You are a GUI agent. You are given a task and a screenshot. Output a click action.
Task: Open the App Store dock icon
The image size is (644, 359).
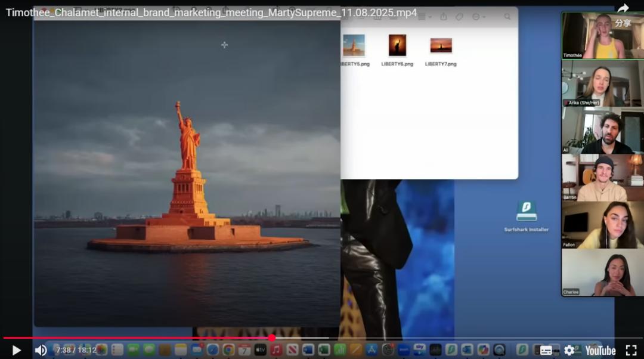372,350
